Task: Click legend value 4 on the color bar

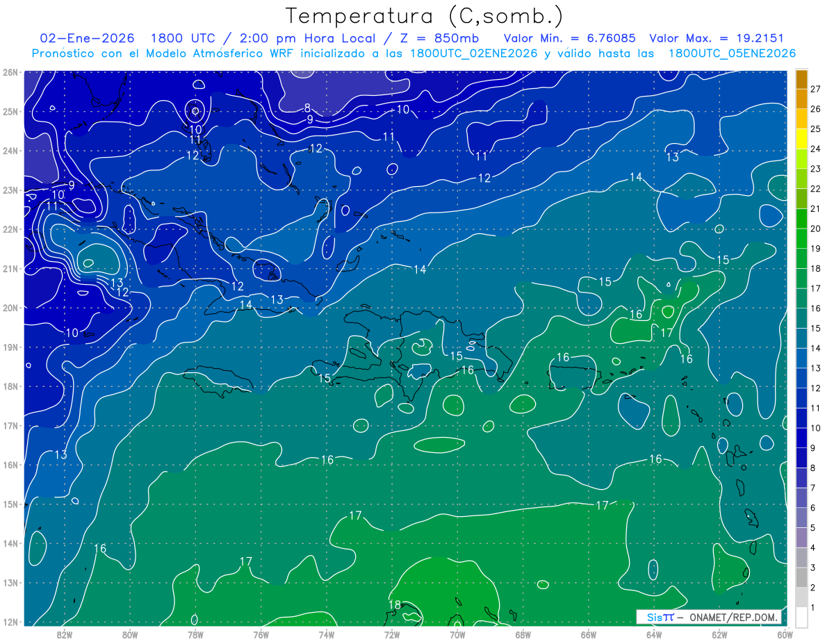Action: [x=812, y=548]
